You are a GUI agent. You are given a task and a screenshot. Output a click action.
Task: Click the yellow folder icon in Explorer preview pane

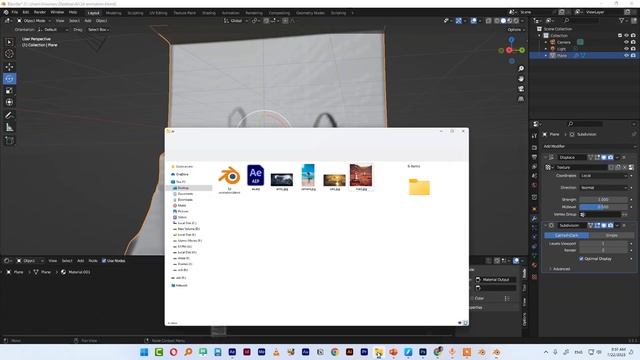419,187
